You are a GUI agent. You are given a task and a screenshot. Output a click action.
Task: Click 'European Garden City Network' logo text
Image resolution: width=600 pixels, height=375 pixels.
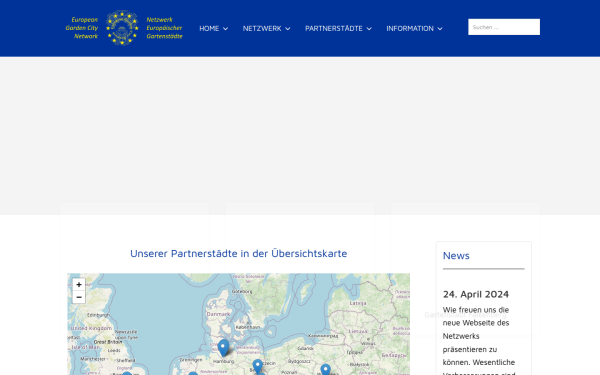pos(82,28)
